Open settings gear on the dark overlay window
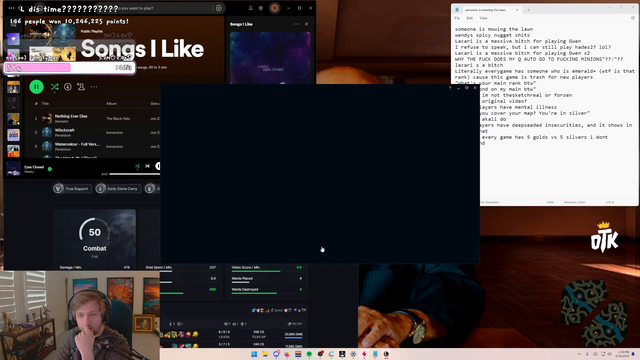 467,88
